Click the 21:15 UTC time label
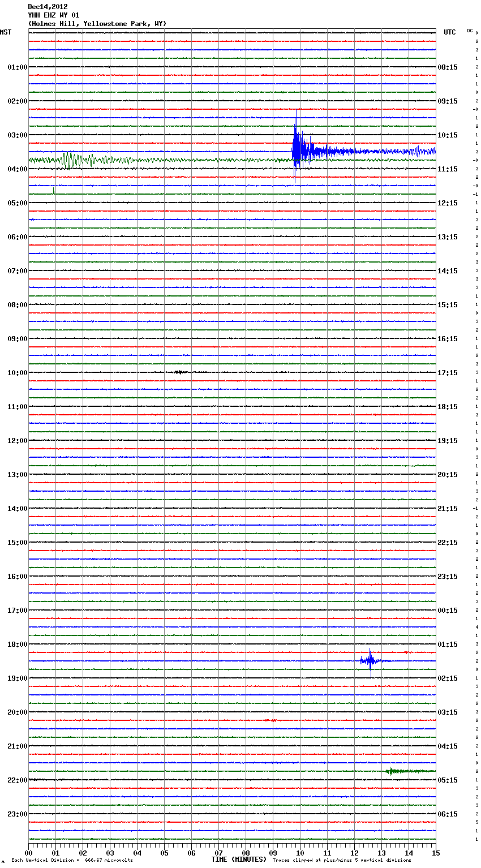Viewport: 481px width, 868px height. 448,509
